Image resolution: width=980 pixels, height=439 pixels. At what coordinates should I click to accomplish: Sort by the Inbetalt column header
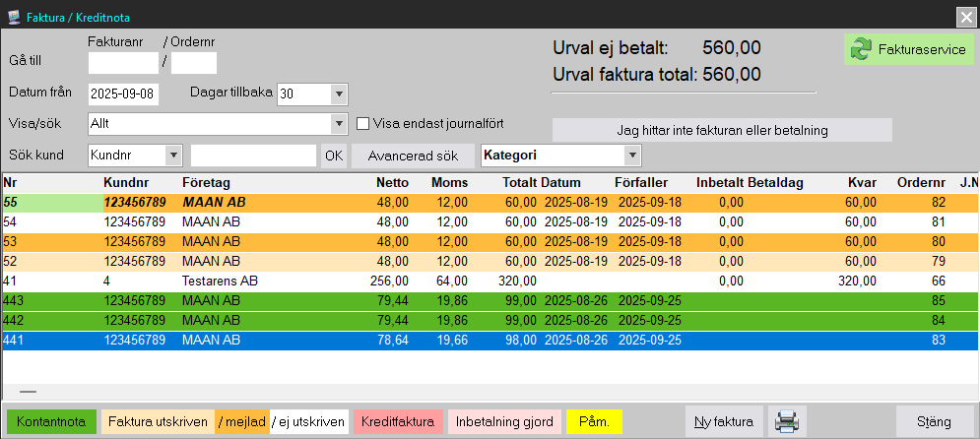(x=720, y=183)
